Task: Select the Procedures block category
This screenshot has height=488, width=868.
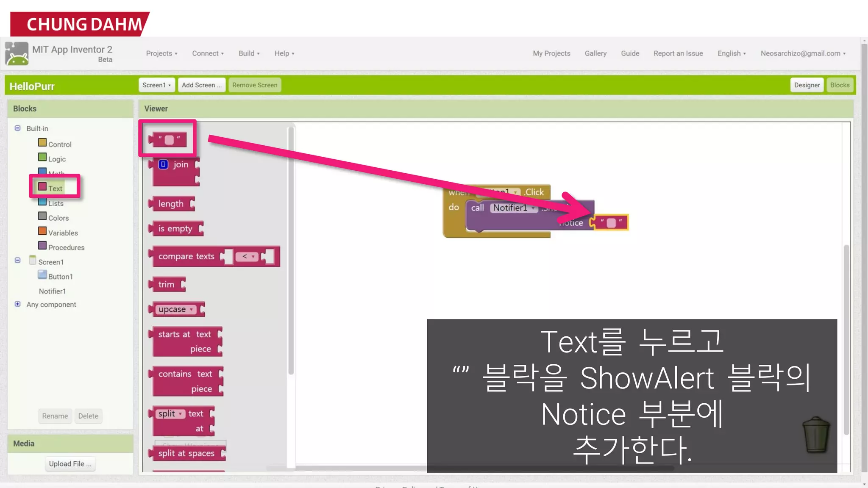Action: point(61,247)
